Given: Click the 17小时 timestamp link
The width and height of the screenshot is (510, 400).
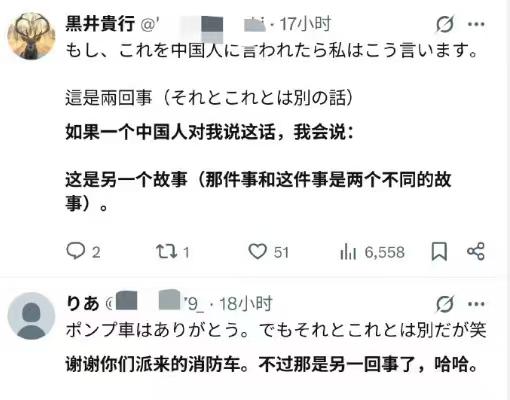Looking at the screenshot, I should pyautogui.click(x=305, y=24).
